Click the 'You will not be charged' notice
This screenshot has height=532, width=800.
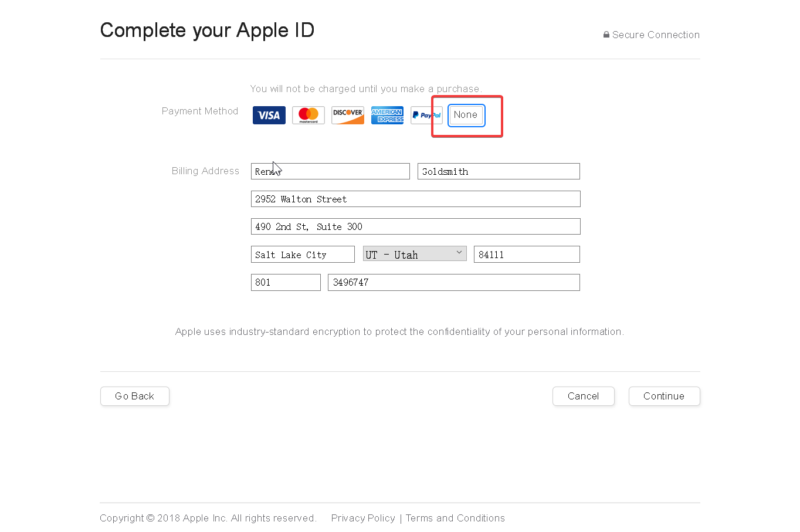click(x=366, y=89)
